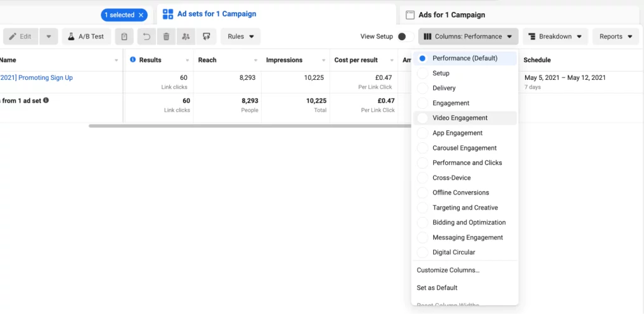Open the dropdown arrow beside Edit

point(48,36)
